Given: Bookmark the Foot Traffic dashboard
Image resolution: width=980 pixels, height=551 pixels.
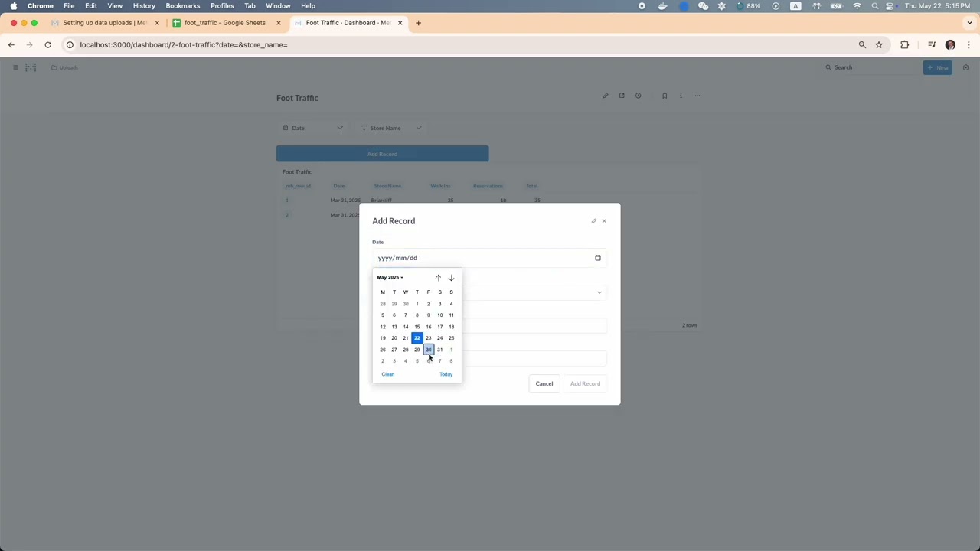Looking at the screenshot, I should (665, 96).
